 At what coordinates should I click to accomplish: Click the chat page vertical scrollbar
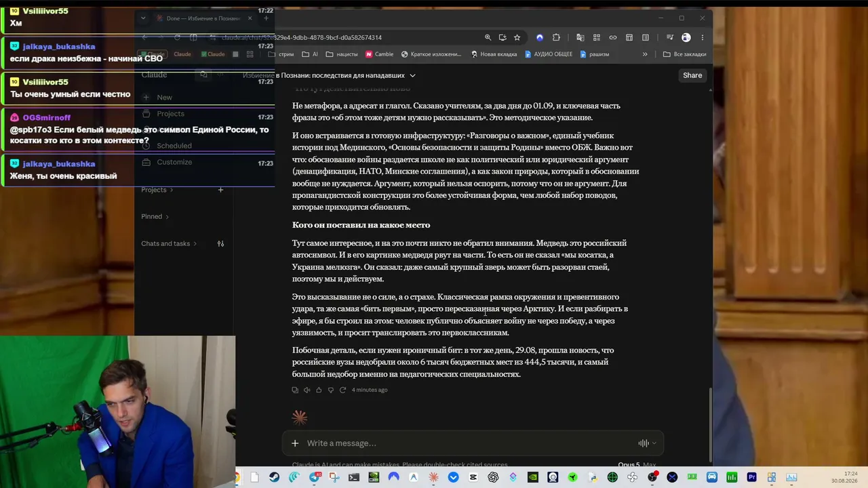pos(710,424)
